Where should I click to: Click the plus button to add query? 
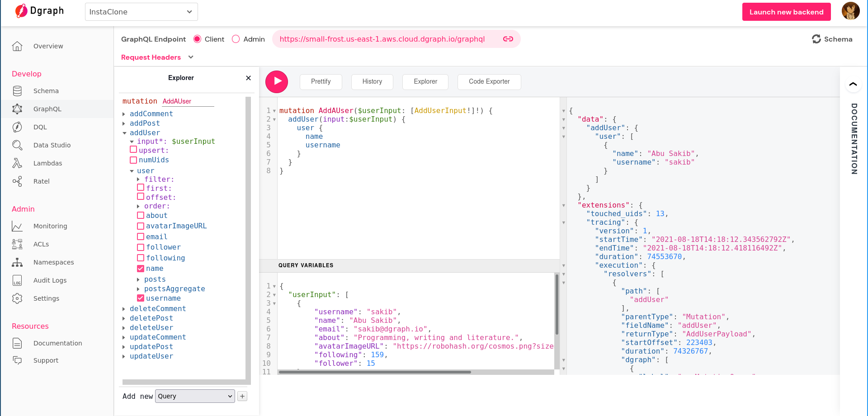pyautogui.click(x=242, y=396)
